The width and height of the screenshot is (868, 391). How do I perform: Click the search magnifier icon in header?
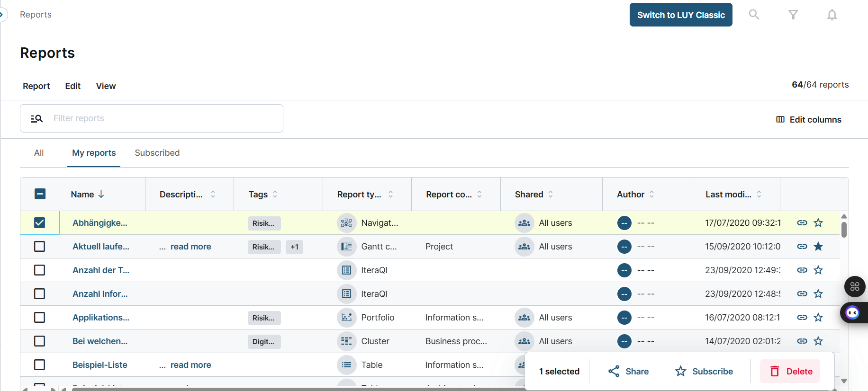pyautogui.click(x=753, y=15)
